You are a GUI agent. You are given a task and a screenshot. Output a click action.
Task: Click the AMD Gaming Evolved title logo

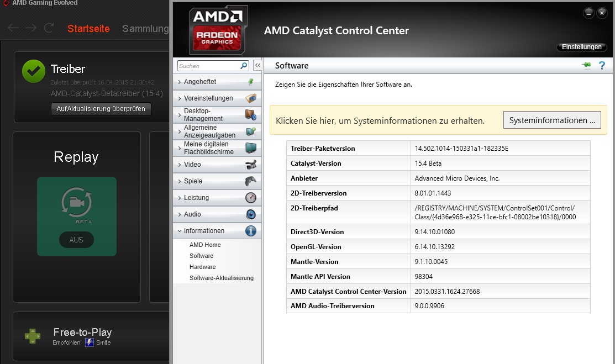(6, 3)
